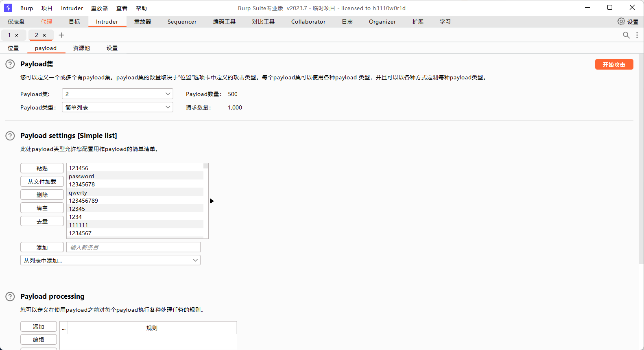The image size is (644, 350).
Task: Click 添加 button next to new entry field
Action: point(42,247)
